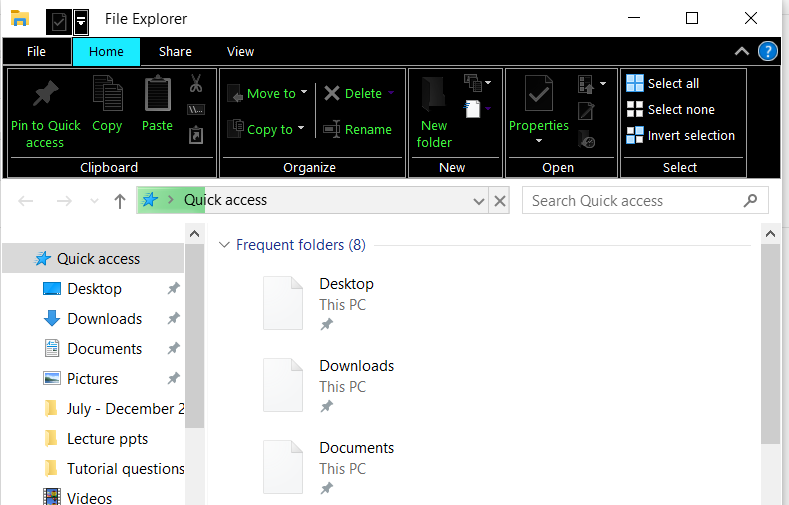Click the Open icon in Open group
The image size is (789, 505).
pyautogui.click(x=586, y=84)
